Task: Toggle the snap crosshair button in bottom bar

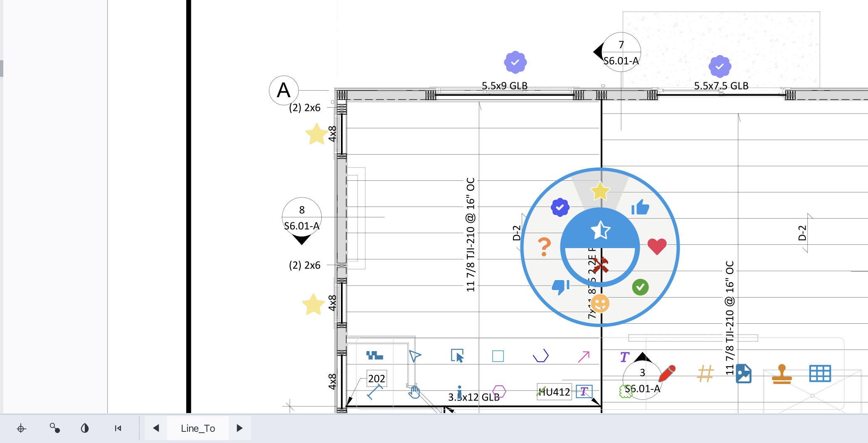Action: point(22,428)
